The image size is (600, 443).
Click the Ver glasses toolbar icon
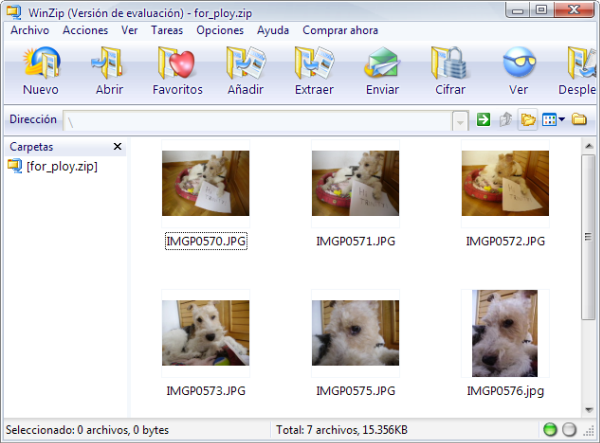[518, 70]
